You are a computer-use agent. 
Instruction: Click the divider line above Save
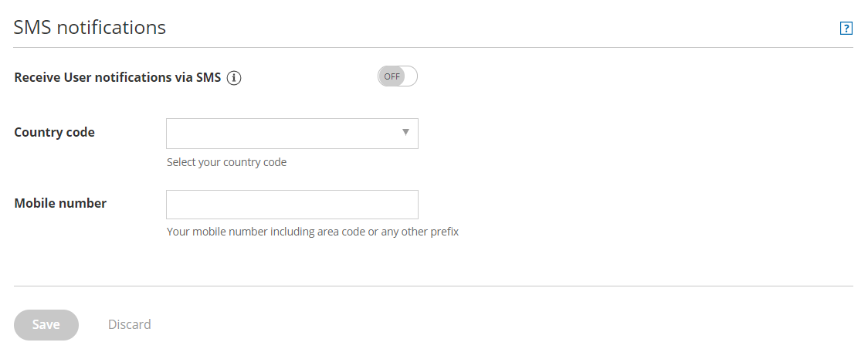click(433, 286)
